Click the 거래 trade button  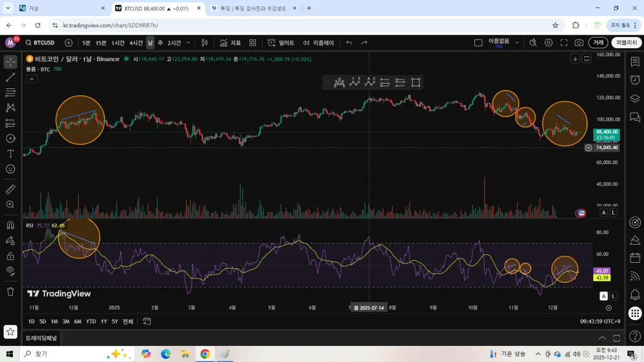tap(598, 43)
